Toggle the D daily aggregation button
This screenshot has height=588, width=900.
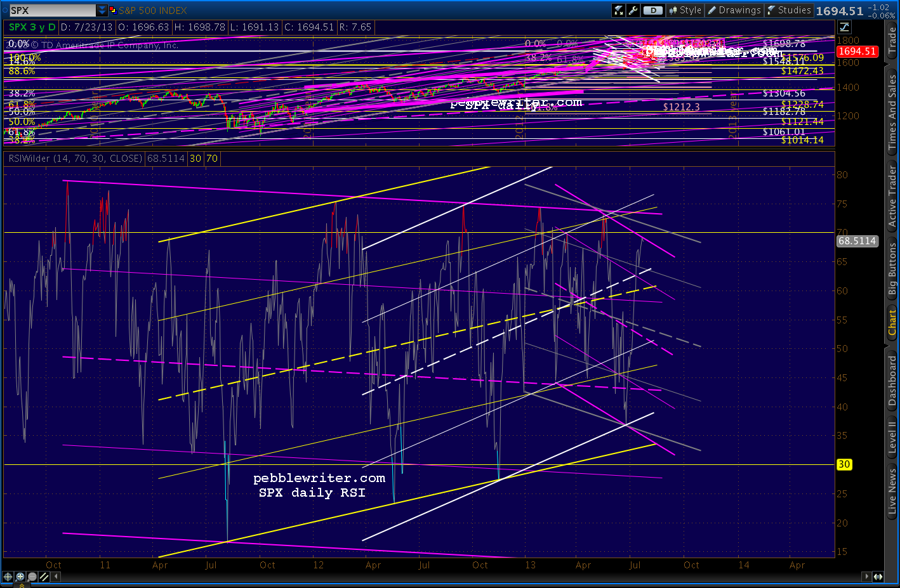coord(652,10)
